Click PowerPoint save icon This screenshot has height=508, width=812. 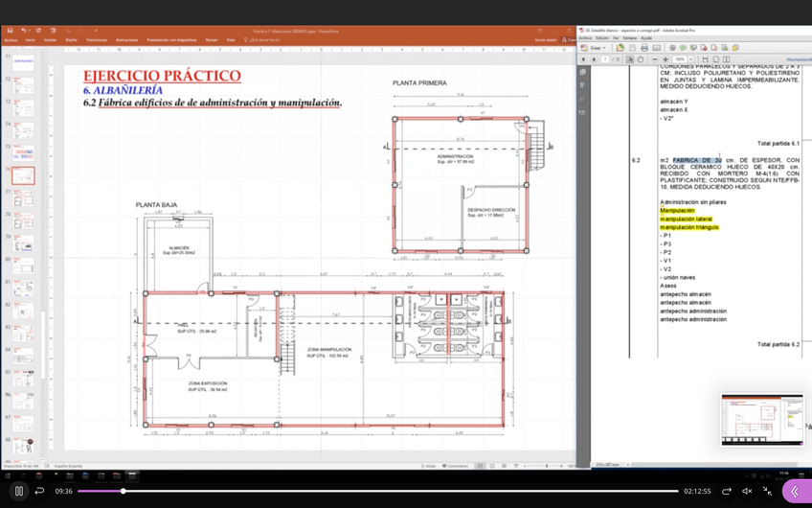[10, 31]
